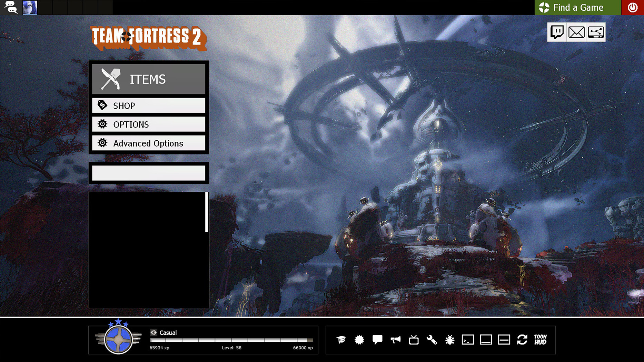The height and width of the screenshot is (362, 644).
Task: Click the SHOP menu option
Action: click(148, 105)
